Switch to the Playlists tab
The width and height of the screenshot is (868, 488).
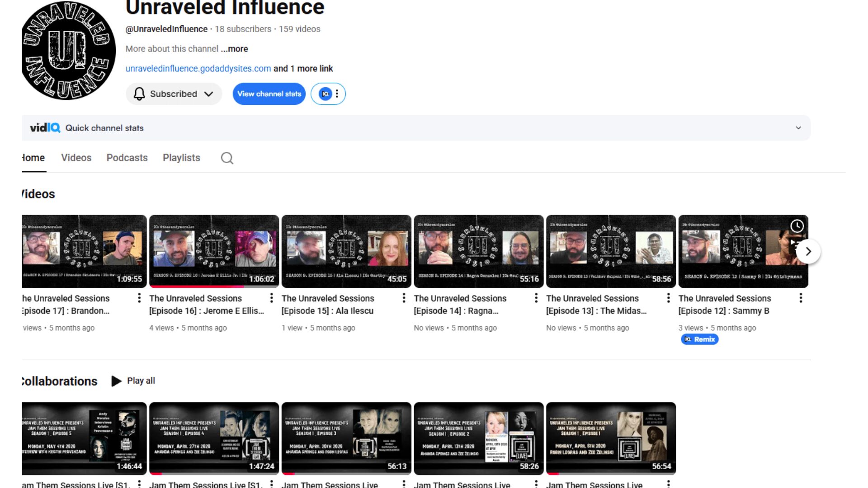tap(181, 158)
